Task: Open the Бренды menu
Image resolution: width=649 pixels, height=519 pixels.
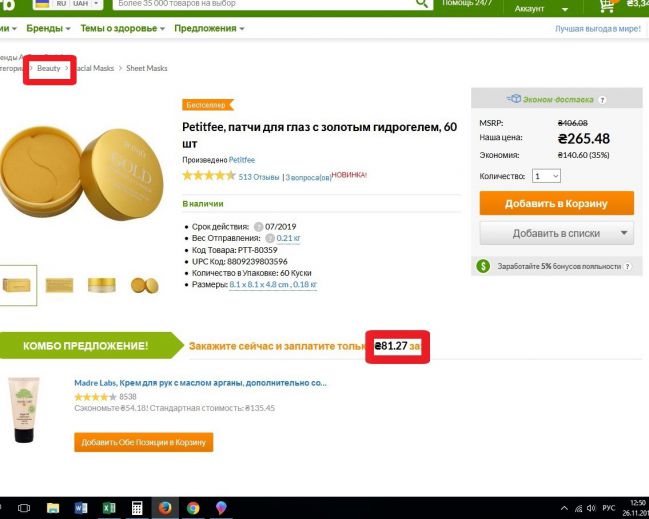Action: click(x=48, y=29)
